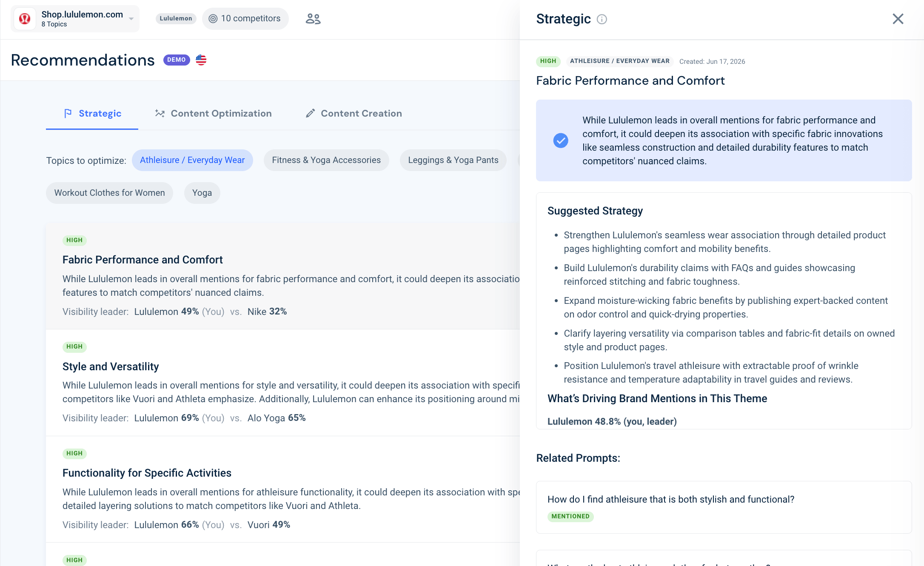
Task: Switch to the Content Creation tab
Action: point(354,114)
